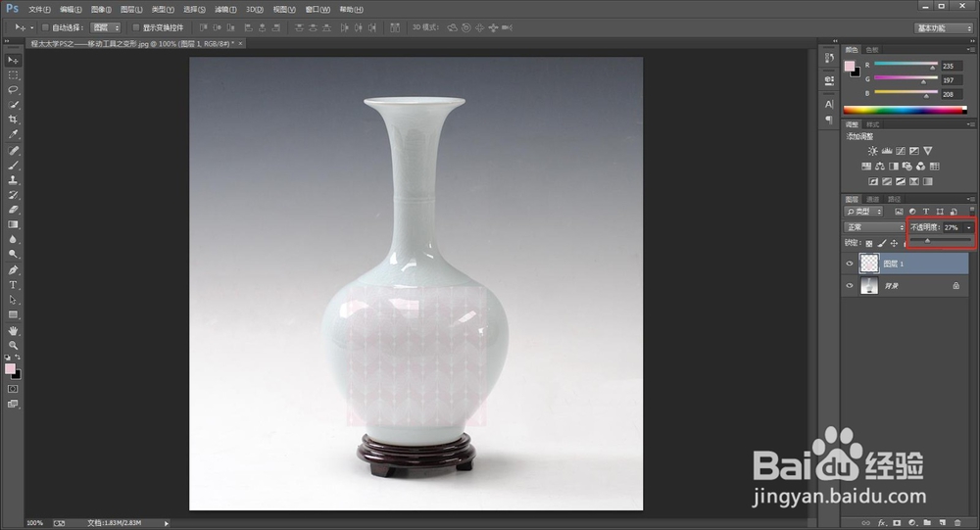Click the Color Balance adjustment icon
Image resolution: width=980 pixels, height=530 pixels.
click(880, 167)
